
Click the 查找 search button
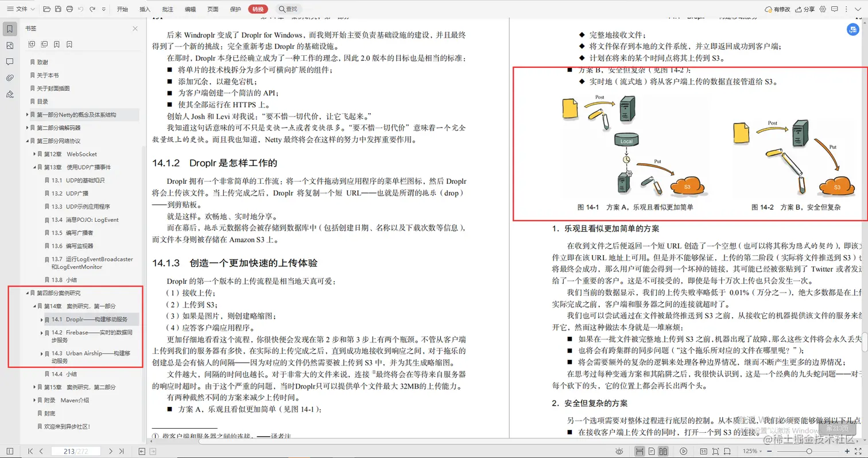[x=288, y=9]
